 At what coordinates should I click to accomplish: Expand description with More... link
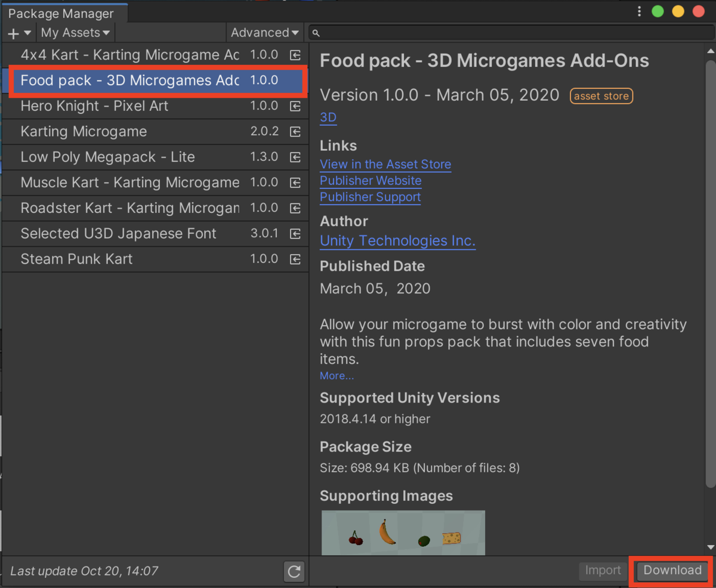click(337, 376)
